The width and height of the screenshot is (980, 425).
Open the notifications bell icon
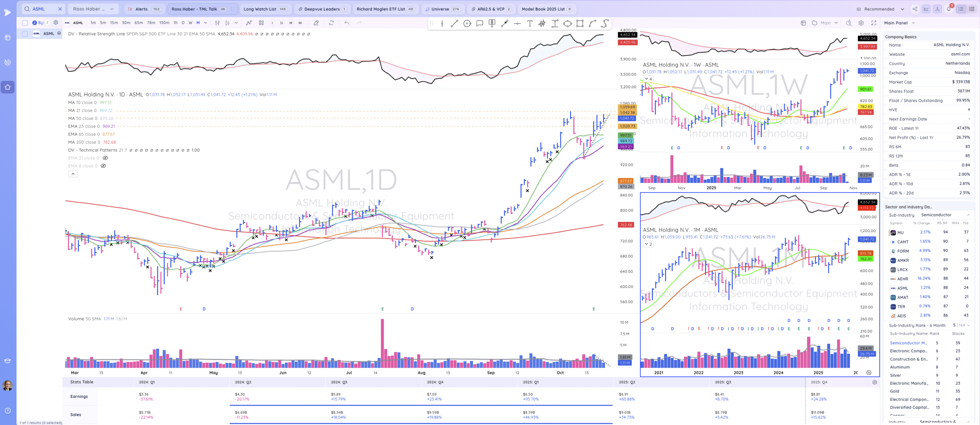coord(949,9)
